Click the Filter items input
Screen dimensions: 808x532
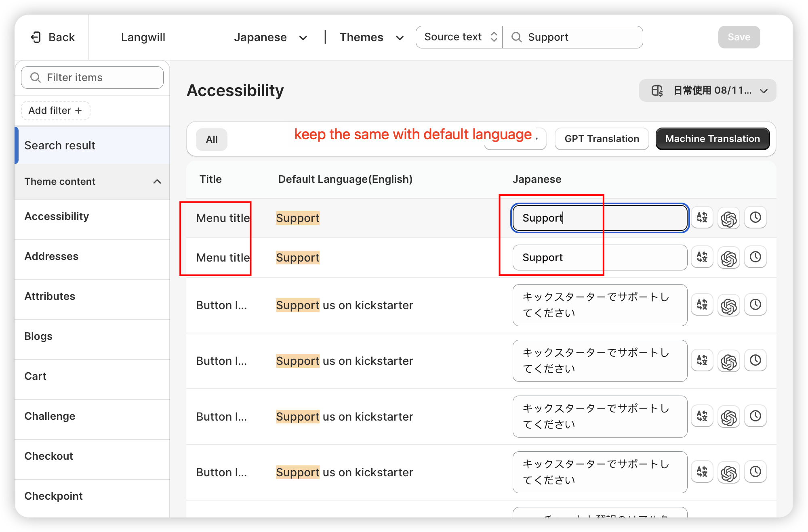pyautogui.click(x=93, y=77)
